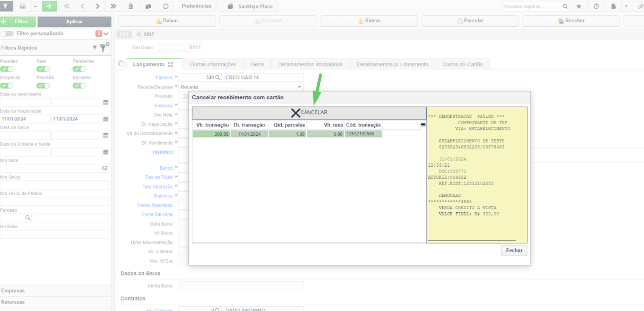
Task: Click the star next to 8517
Action: 138,34
